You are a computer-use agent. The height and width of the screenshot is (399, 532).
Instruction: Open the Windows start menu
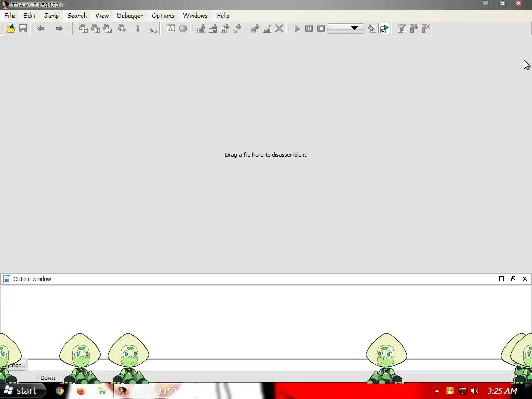tap(22, 391)
